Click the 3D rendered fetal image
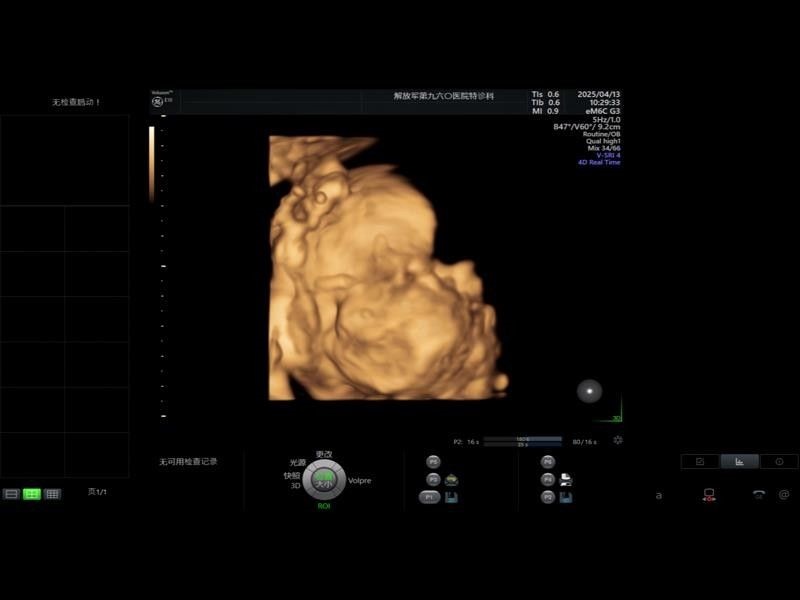The height and width of the screenshot is (600, 800). pos(388,268)
